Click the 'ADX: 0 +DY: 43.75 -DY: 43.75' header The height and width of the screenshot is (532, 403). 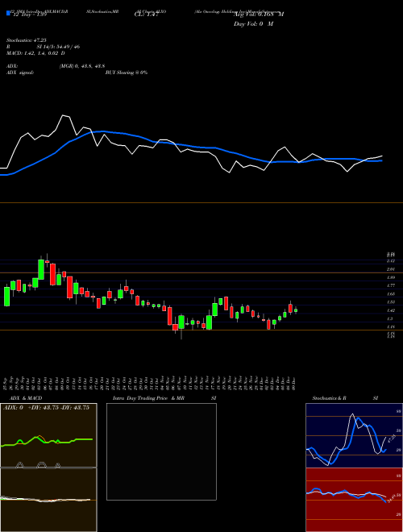tap(46, 408)
